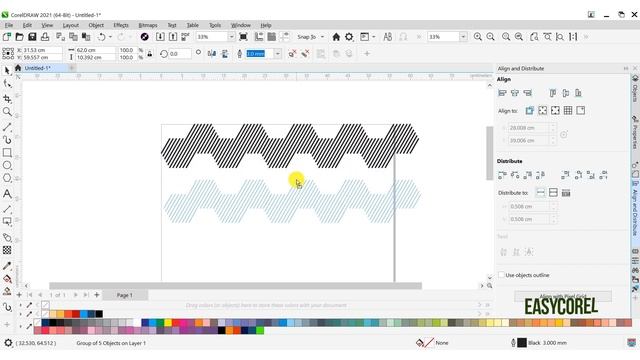This screenshot has height=360, width=640.
Task: Open the Properties docker side tab
Action: coord(635,133)
